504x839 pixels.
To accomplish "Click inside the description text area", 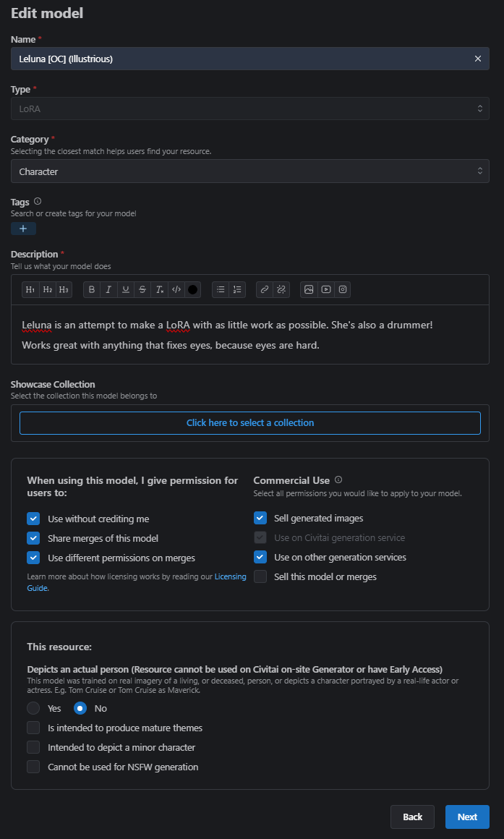I will [250, 334].
